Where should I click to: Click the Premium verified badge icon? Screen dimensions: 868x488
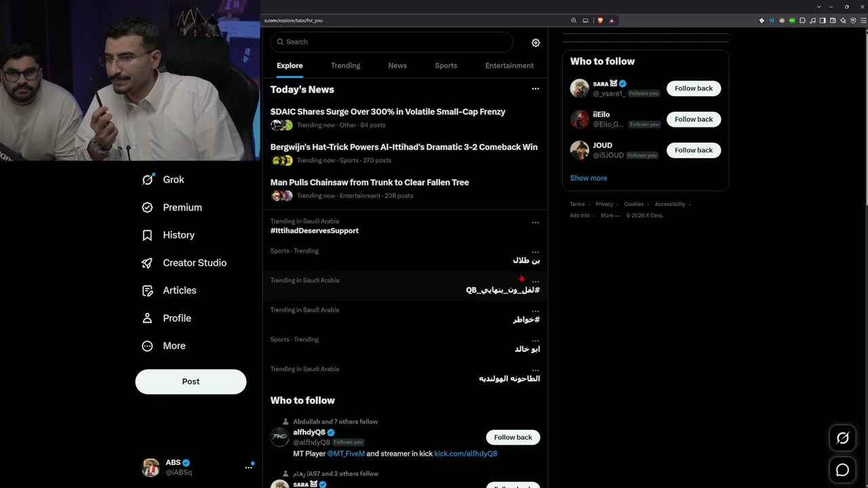click(147, 207)
